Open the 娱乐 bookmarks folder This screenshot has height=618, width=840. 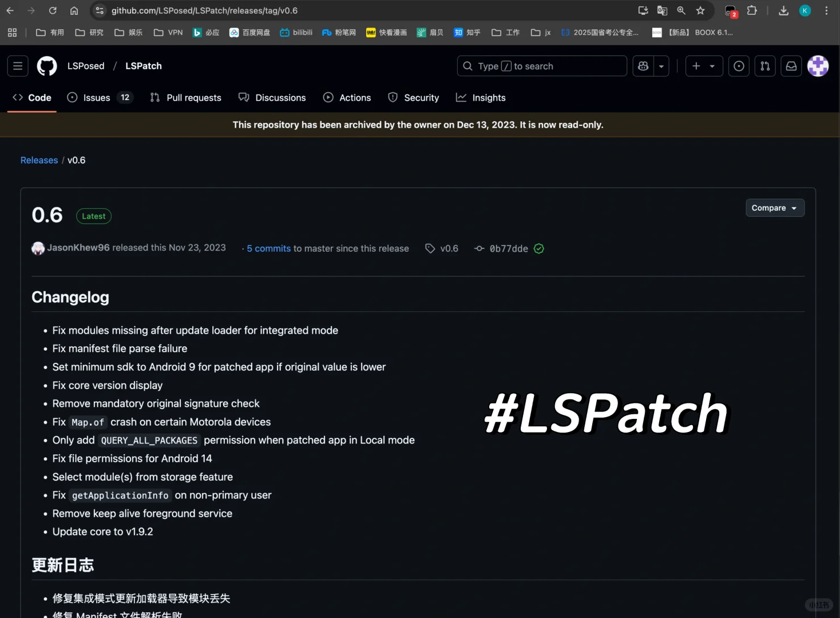click(x=128, y=33)
